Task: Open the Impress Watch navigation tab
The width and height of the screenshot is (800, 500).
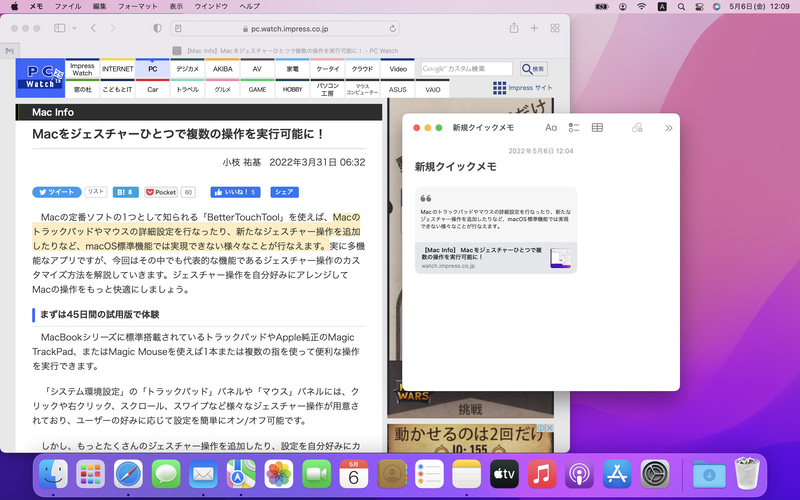Action: click(x=82, y=69)
